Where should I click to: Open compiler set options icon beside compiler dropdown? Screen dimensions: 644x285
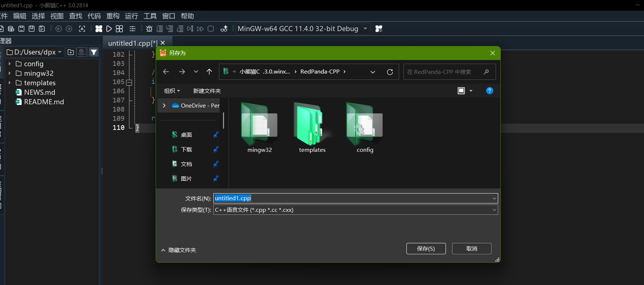click(379, 29)
